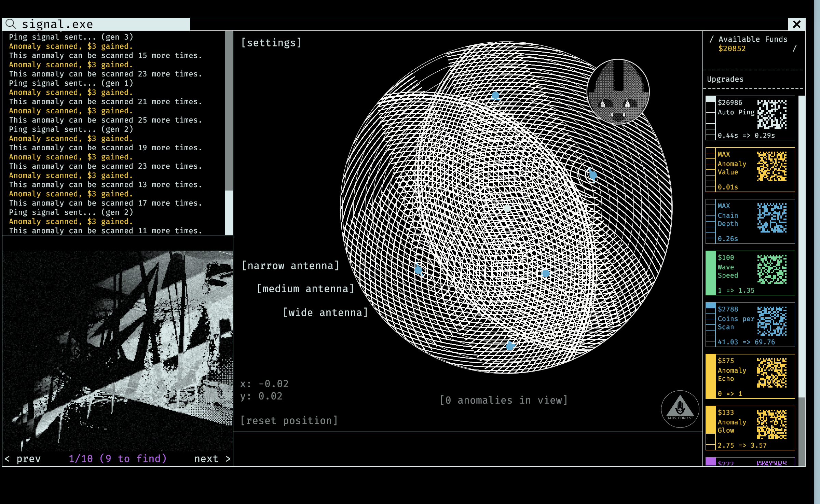Screen dimensions: 820x504
Task: Click the "y: 0.02" coordinate readout
Action: [261, 396]
